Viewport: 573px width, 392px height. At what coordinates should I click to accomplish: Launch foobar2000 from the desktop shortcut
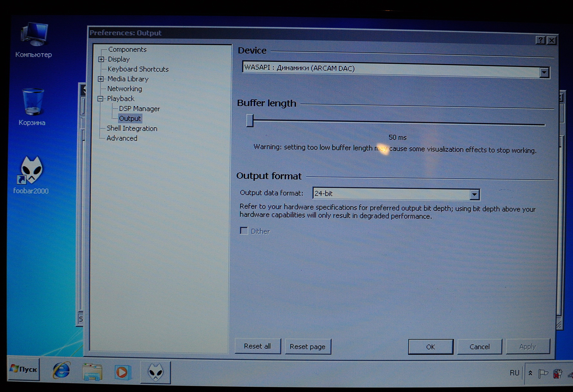[x=31, y=175]
